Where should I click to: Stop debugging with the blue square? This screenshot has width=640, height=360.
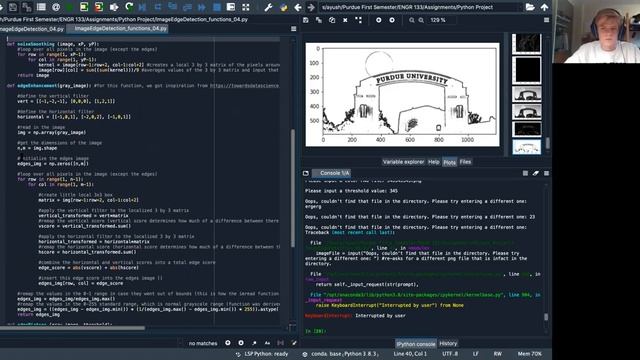[217, 7]
